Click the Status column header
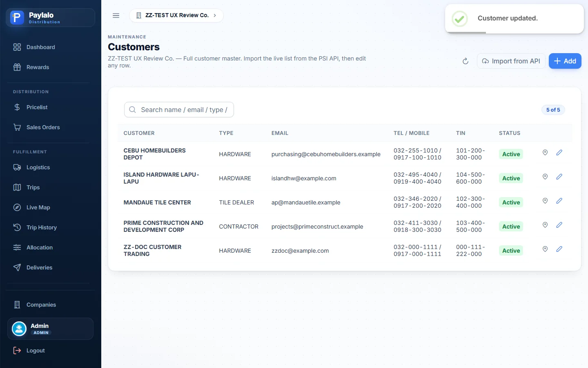Image resolution: width=588 pixels, height=368 pixels. 510,133
